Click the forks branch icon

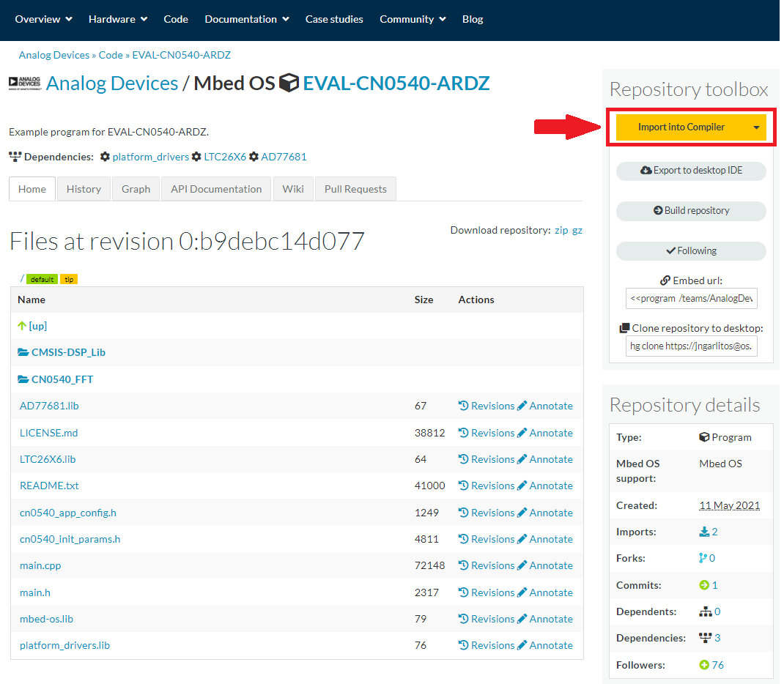703,558
